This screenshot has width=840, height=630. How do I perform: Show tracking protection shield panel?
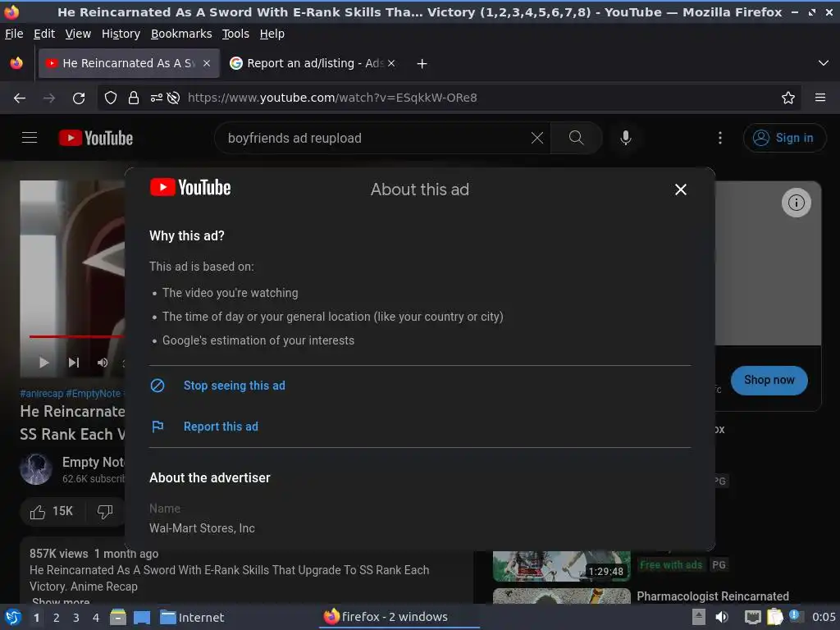pyautogui.click(x=111, y=98)
